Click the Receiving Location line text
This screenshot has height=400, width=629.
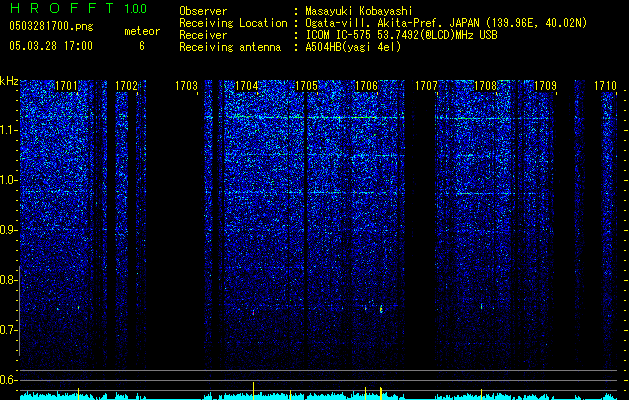383,23
